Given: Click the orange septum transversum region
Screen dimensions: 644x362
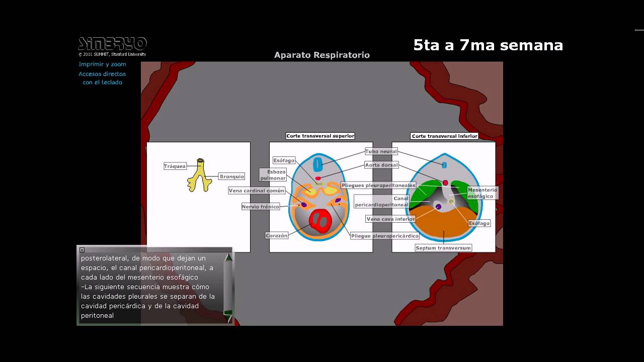Looking at the screenshot, I should [x=443, y=223].
